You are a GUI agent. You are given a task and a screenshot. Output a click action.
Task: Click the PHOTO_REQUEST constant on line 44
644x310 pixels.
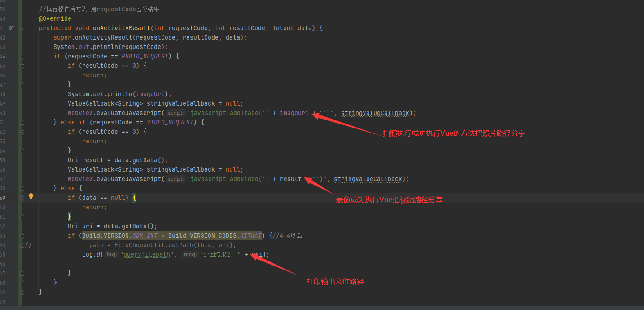[x=145, y=56]
